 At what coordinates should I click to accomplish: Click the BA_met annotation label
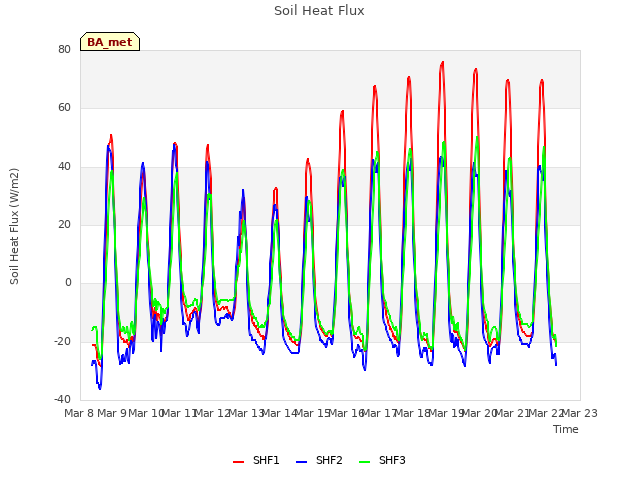pyautogui.click(x=110, y=42)
